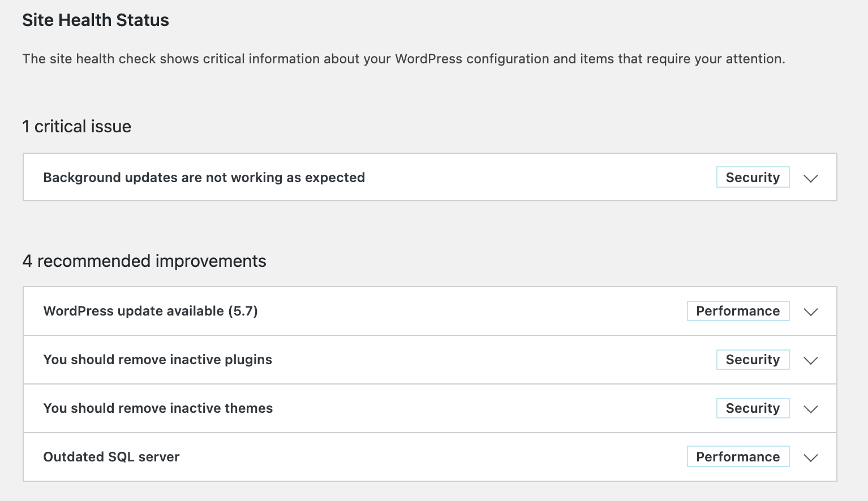The height and width of the screenshot is (501, 868).
Task: Click Security badge on Background updates row
Action: (x=753, y=177)
